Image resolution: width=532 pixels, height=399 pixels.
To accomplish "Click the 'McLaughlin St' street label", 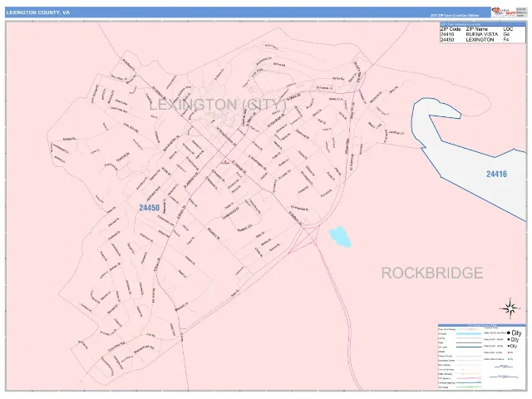I will (170, 144).
